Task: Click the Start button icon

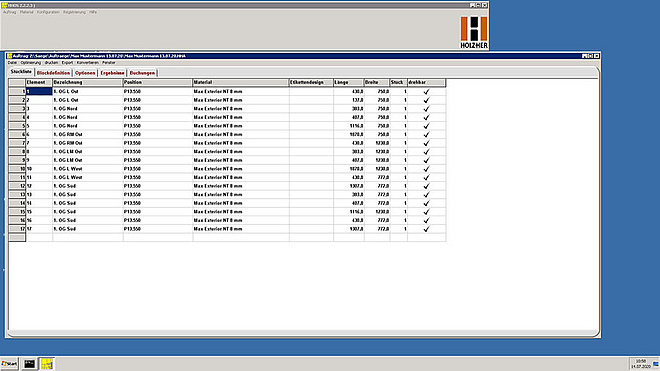Action: [9, 364]
